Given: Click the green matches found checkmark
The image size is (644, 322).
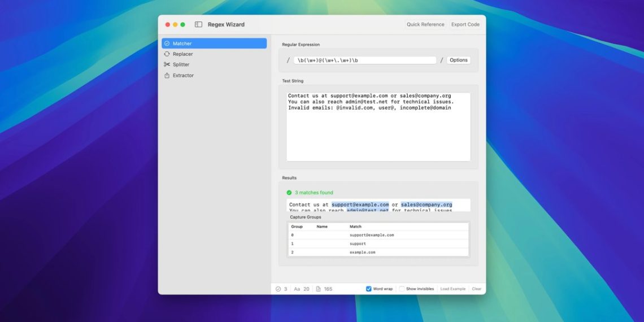Looking at the screenshot, I should point(289,193).
